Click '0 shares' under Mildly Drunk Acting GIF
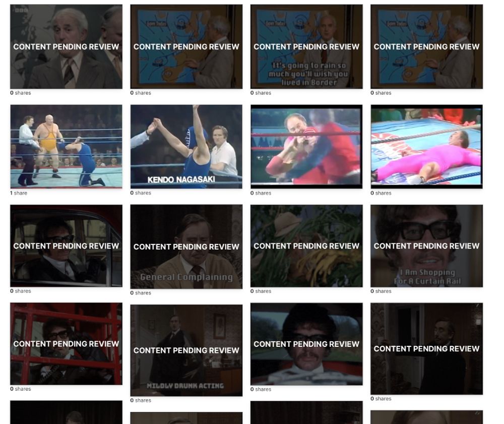The width and height of the screenshot is (504, 424). coord(141,400)
